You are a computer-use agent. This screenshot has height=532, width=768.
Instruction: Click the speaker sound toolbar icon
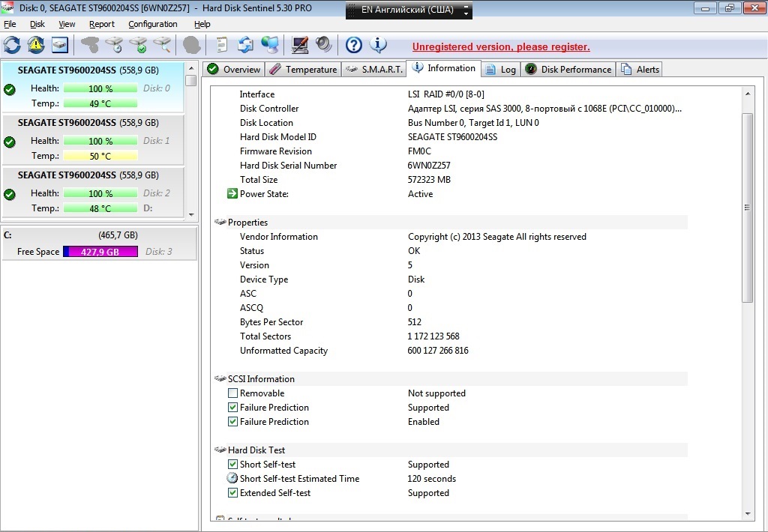coord(324,45)
